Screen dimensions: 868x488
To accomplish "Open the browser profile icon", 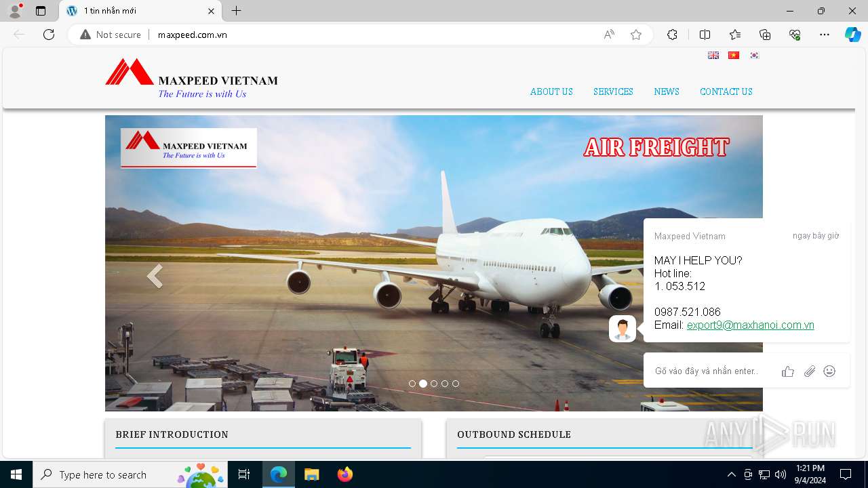I will [x=15, y=11].
